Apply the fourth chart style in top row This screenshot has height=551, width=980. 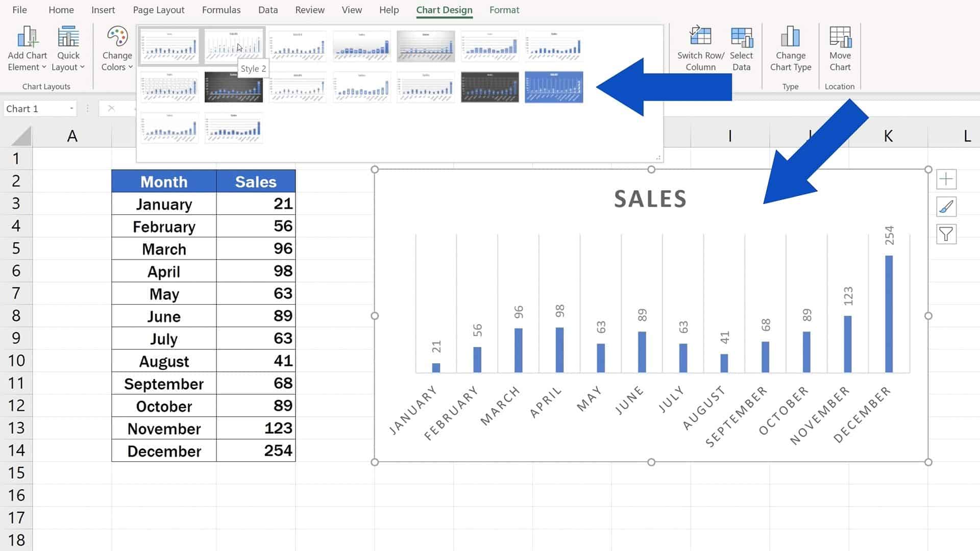point(362,45)
